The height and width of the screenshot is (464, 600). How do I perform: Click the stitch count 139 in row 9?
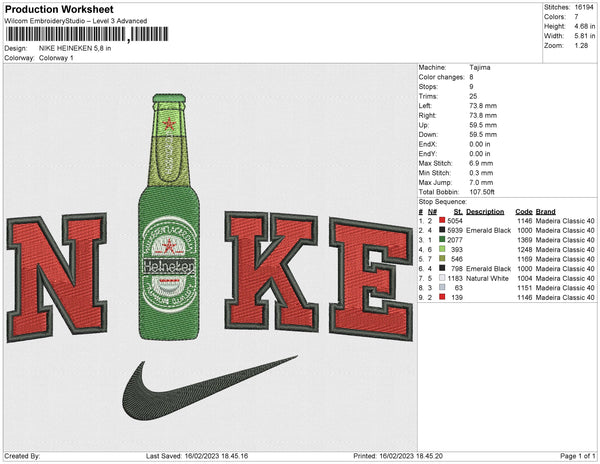[x=457, y=297]
